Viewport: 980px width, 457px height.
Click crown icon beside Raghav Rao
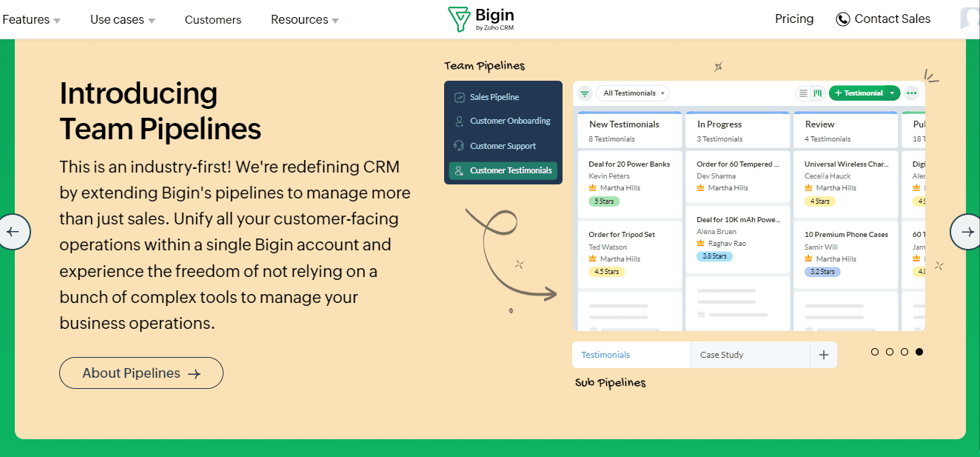coord(701,243)
